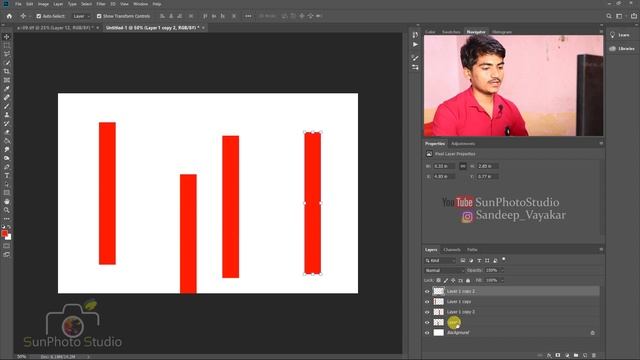Open the three-dots align options menu
Viewport: 640px width, 360px height.
coord(248,16)
